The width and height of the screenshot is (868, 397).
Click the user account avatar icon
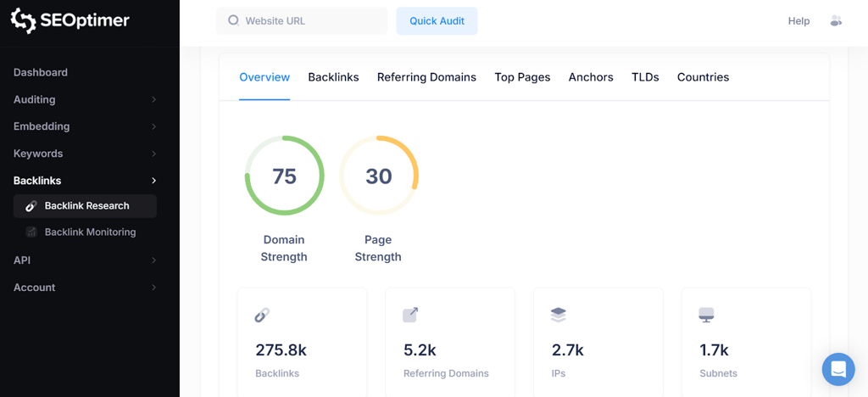(x=836, y=21)
